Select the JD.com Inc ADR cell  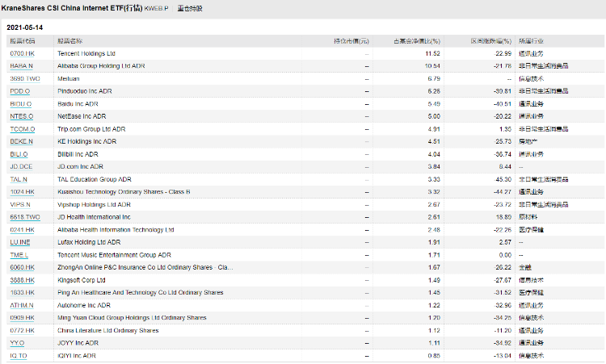pos(80,166)
